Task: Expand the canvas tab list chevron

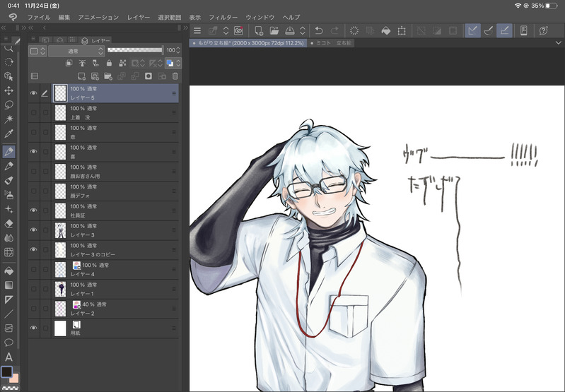Action: click(558, 43)
